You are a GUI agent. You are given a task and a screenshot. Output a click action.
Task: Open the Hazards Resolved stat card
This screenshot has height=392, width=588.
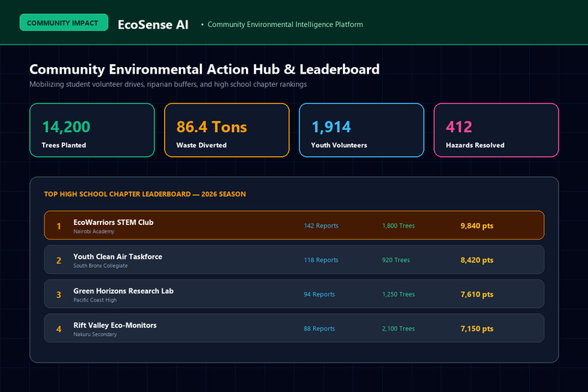(496, 130)
